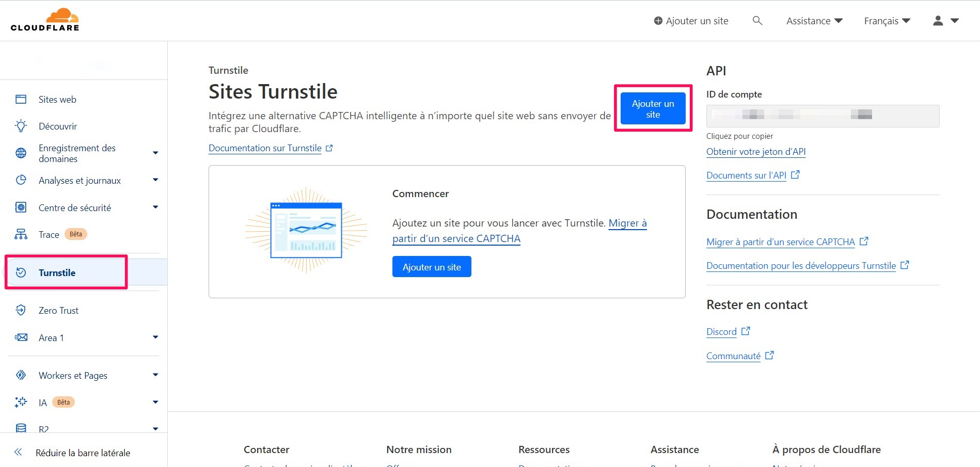The image size is (980, 467).
Task: Click external link icon beside développeurs Turnstile documentation
Action: pos(905,265)
